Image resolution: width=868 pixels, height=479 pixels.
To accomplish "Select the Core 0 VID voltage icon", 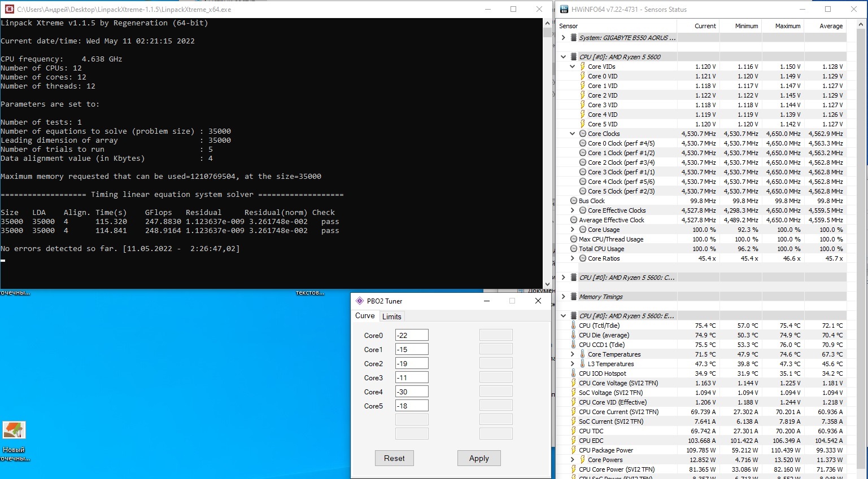I will click(583, 76).
